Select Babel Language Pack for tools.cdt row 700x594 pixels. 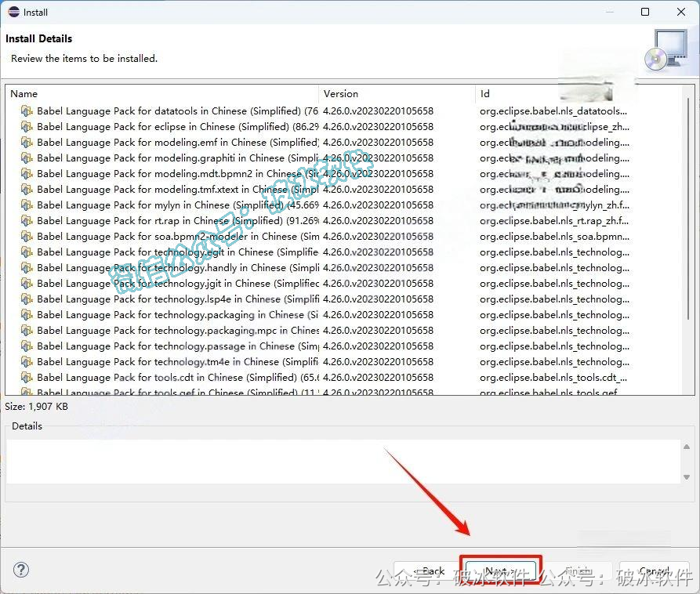[344, 377]
